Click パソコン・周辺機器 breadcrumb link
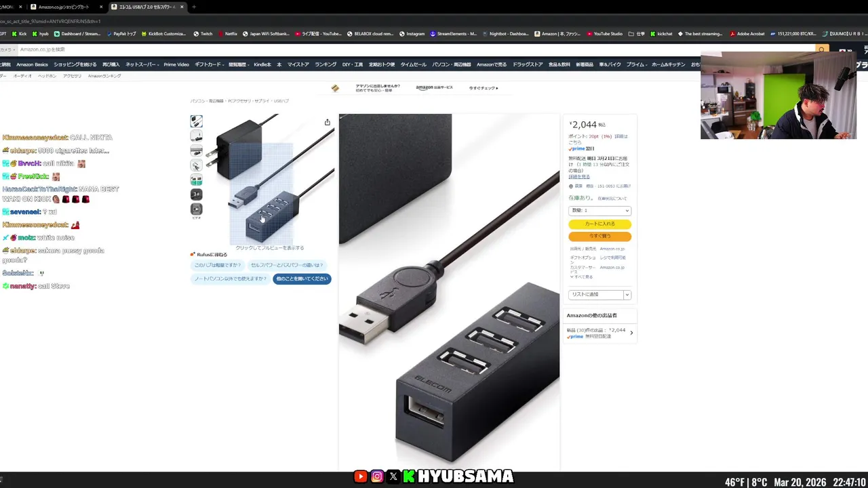This screenshot has height=488, width=868. pos(207,101)
